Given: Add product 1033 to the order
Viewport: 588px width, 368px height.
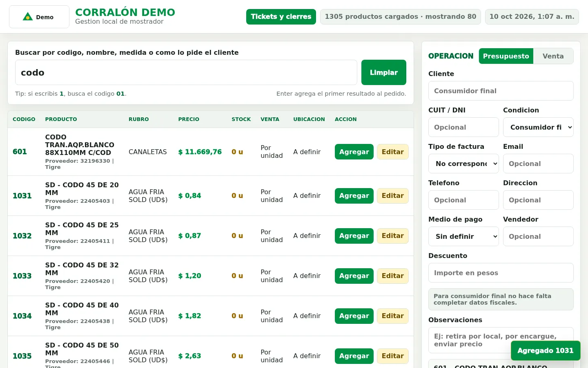Looking at the screenshot, I should point(354,276).
